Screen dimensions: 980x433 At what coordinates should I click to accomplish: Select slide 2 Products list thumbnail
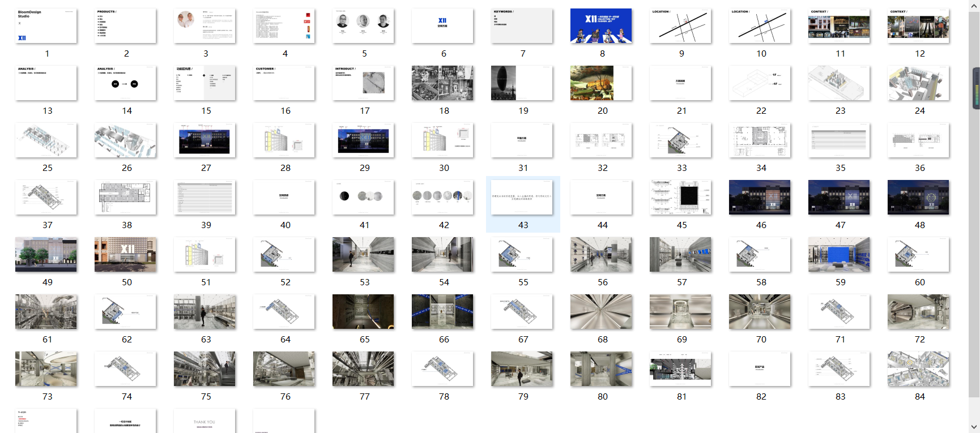(125, 26)
